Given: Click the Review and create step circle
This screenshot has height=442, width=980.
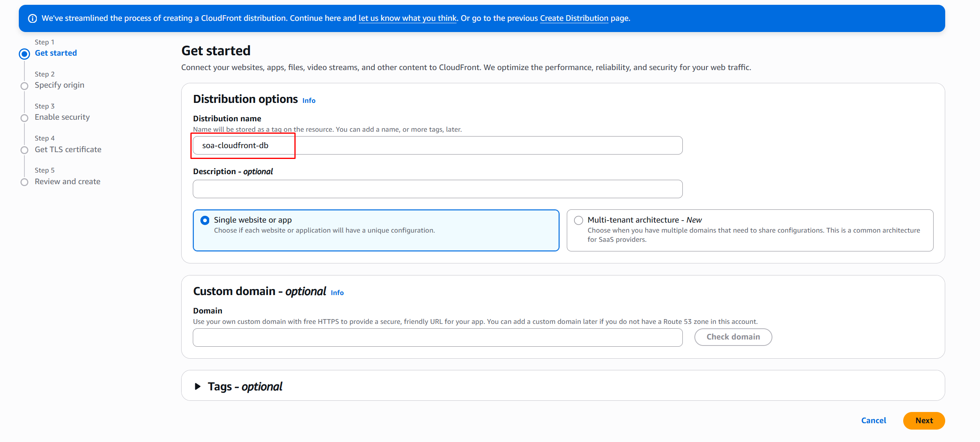Looking at the screenshot, I should [x=24, y=182].
